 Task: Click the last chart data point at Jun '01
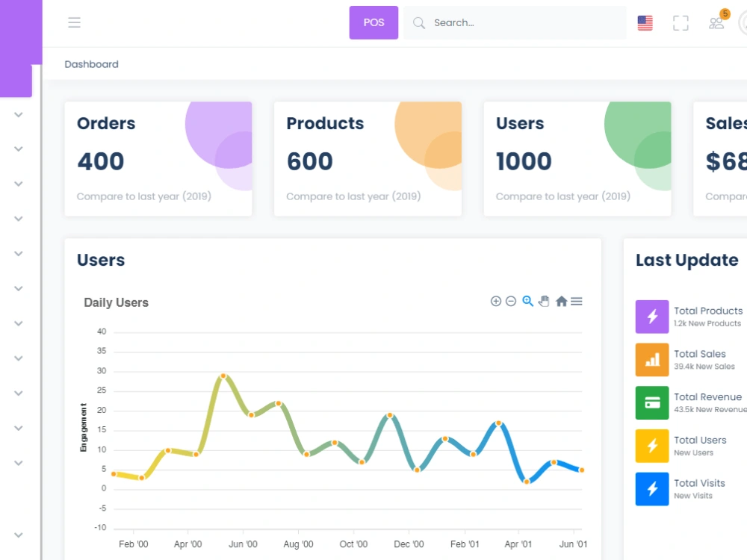[582, 470]
